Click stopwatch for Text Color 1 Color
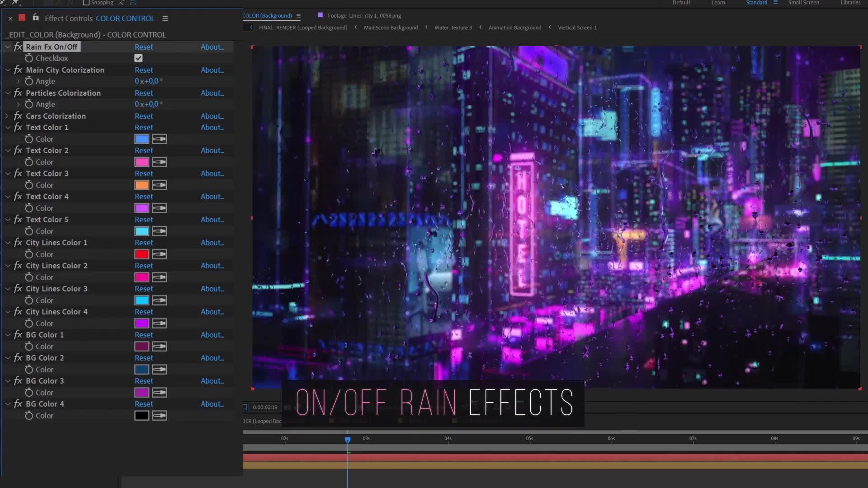The image size is (868, 488). (x=29, y=139)
